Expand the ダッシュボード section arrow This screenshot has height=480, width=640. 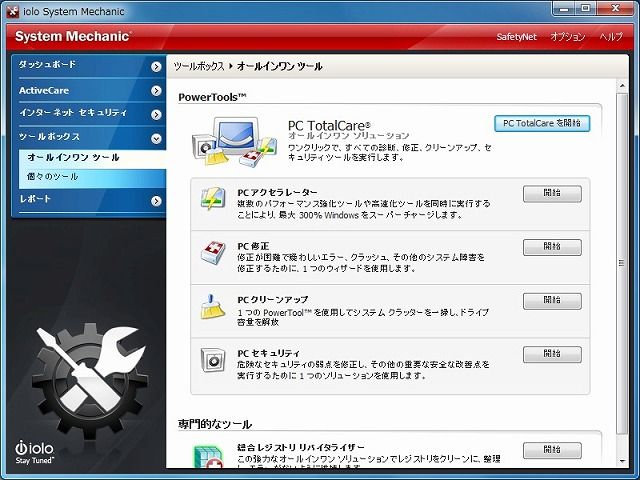tap(156, 67)
